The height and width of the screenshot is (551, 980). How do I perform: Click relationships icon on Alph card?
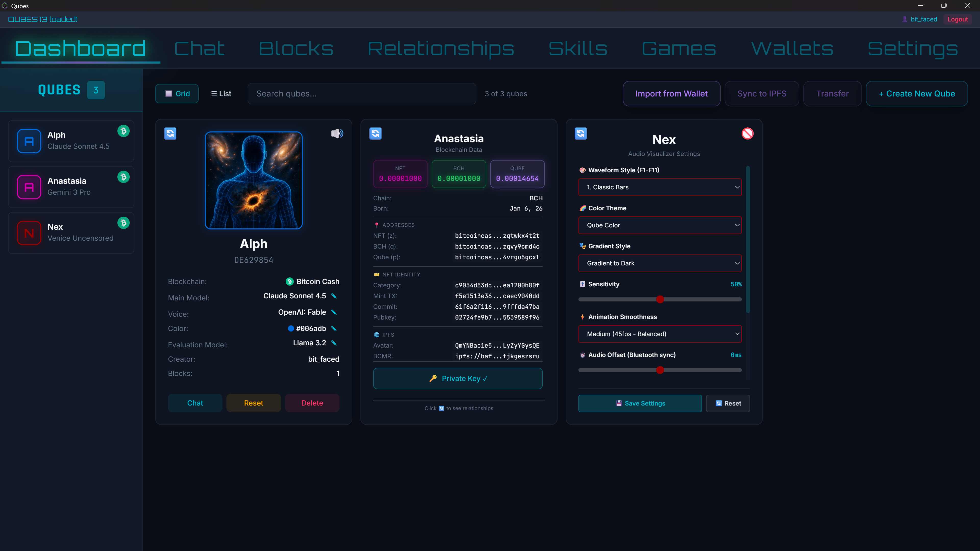pos(170,133)
